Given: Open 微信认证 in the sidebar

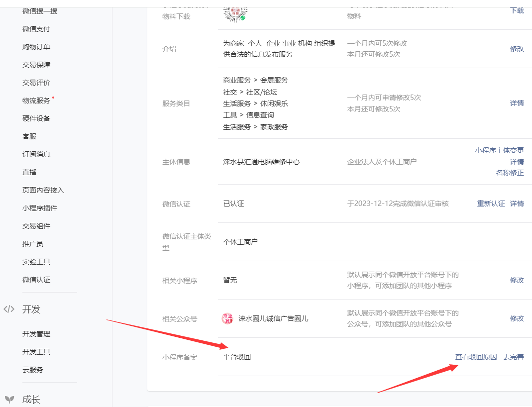Looking at the screenshot, I should point(36,280).
